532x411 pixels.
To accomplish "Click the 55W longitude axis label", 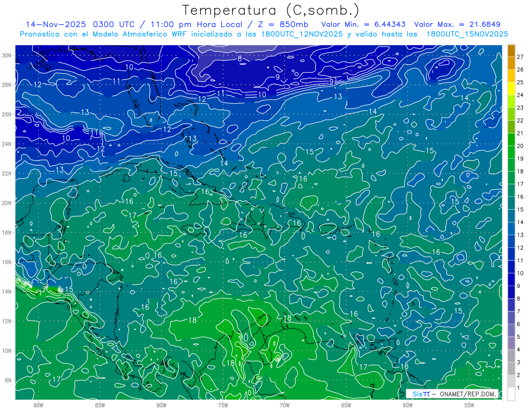I will click(469, 405).
